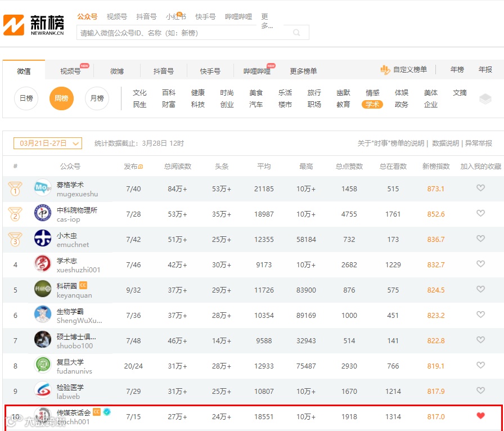The width and height of the screenshot is (504, 431).
Task: Select 政务 category
Action: [x=402, y=104]
